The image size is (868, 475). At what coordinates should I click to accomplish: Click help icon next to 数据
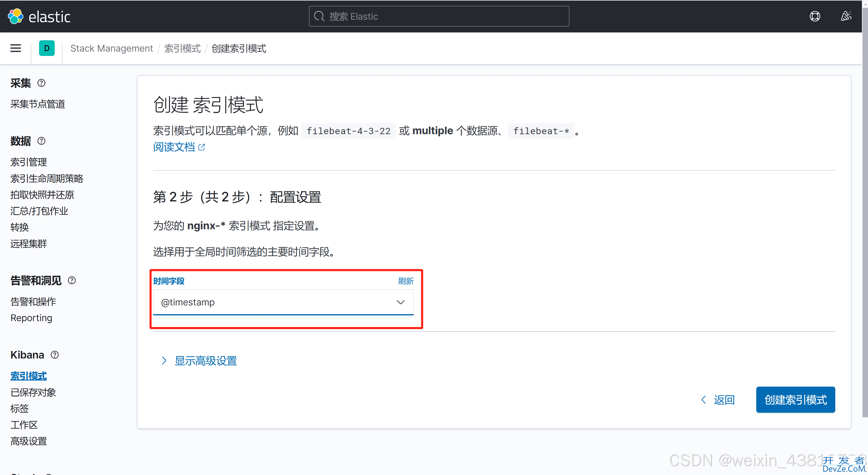click(x=41, y=141)
